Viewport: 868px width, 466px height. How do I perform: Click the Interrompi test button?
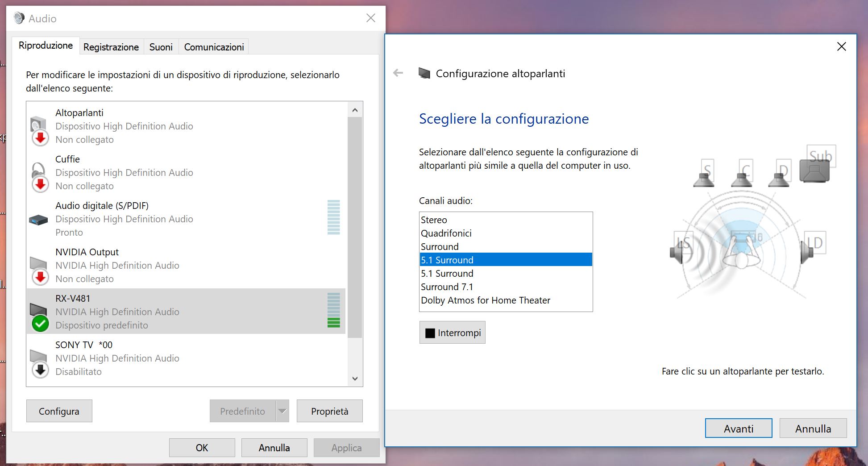coord(453,333)
